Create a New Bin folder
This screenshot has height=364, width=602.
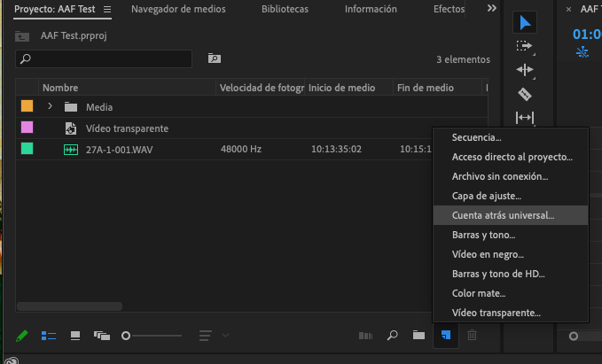[418, 336]
